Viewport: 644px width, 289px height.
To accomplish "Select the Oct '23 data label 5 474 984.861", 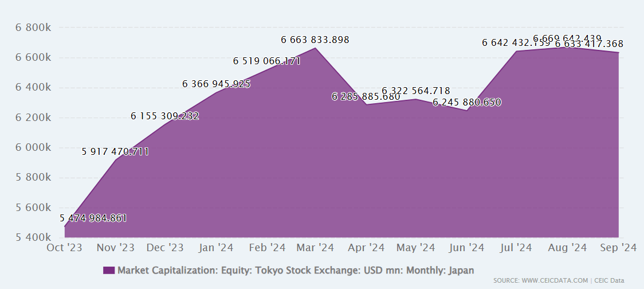I will [93, 218].
